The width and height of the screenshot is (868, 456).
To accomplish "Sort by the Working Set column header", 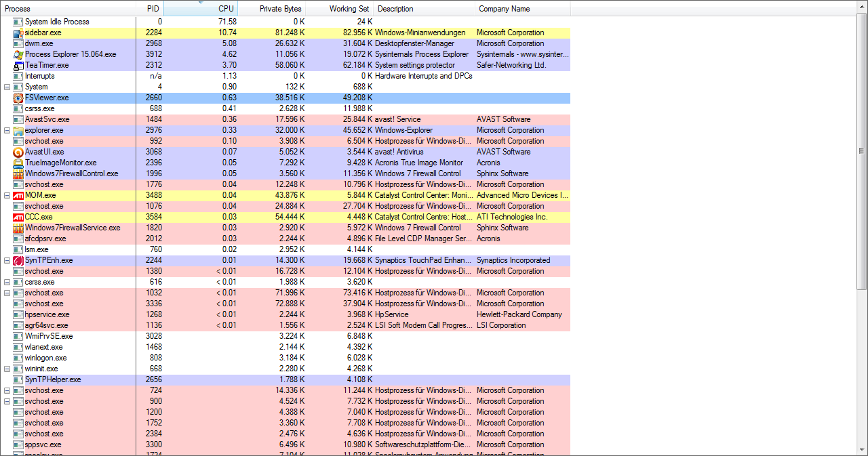I will pos(340,9).
